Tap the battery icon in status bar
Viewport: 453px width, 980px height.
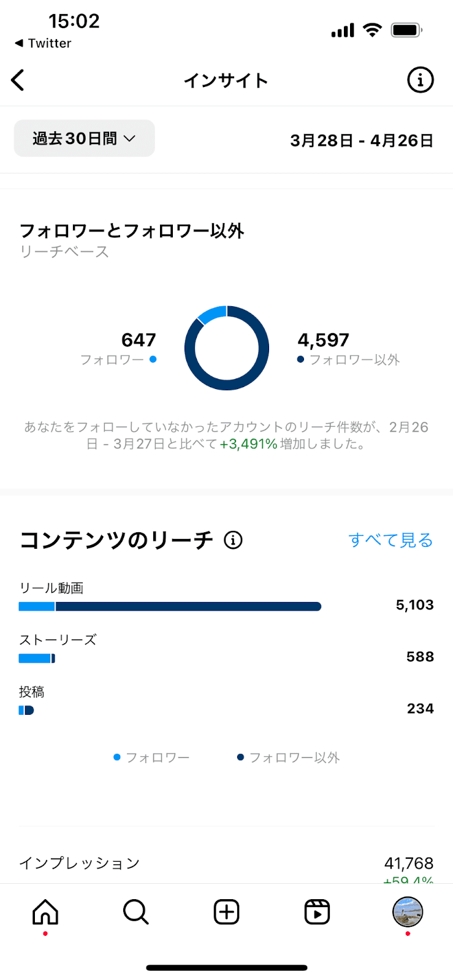406,29
